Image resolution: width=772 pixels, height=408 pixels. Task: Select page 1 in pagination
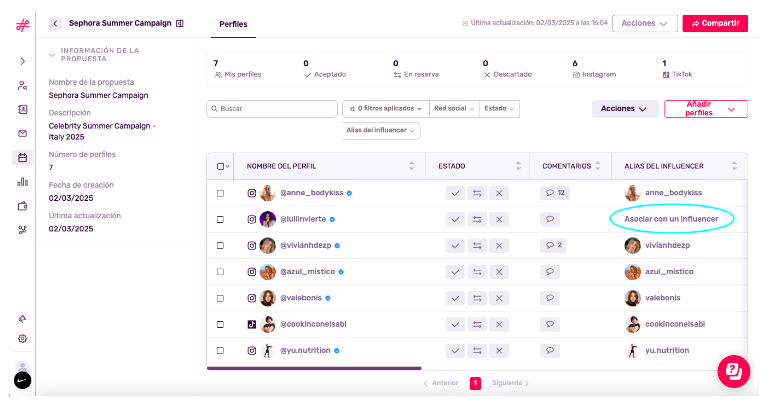pos(475,383)
